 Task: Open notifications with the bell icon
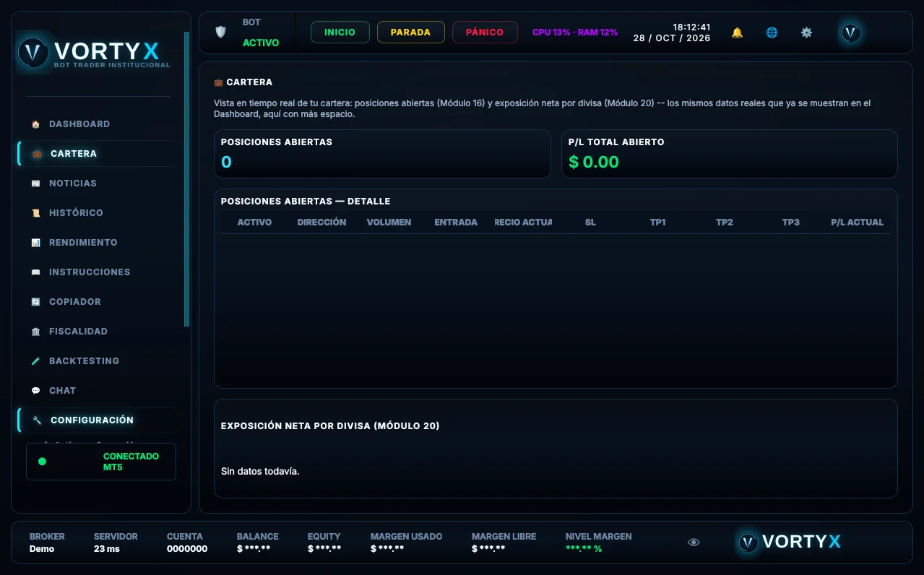[737, 33]
